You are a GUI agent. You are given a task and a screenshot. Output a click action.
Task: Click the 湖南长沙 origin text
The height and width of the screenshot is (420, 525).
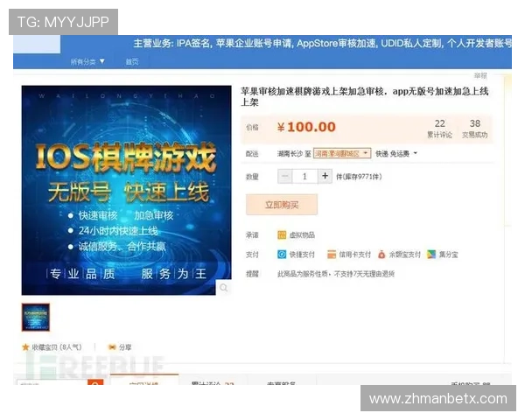(x=290, y=154)
